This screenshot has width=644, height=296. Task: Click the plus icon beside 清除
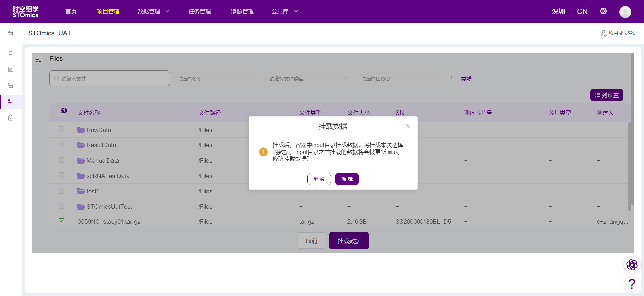click(x=452, y=78)
